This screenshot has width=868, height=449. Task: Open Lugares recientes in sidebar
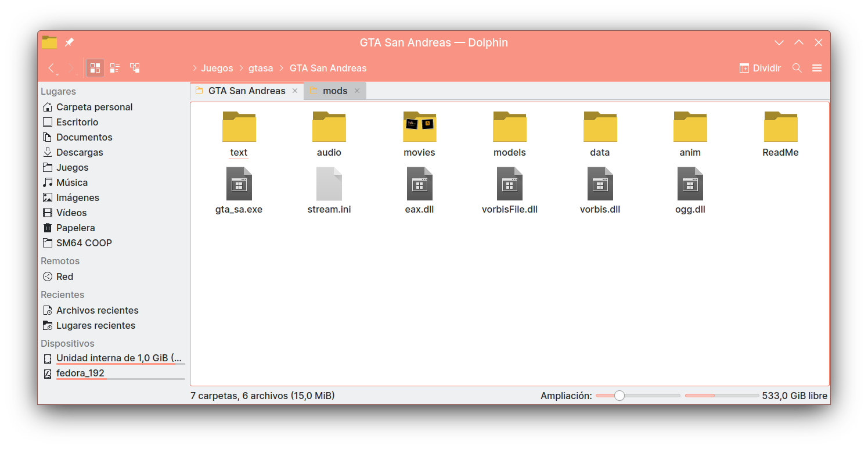(x=113, y=325)
